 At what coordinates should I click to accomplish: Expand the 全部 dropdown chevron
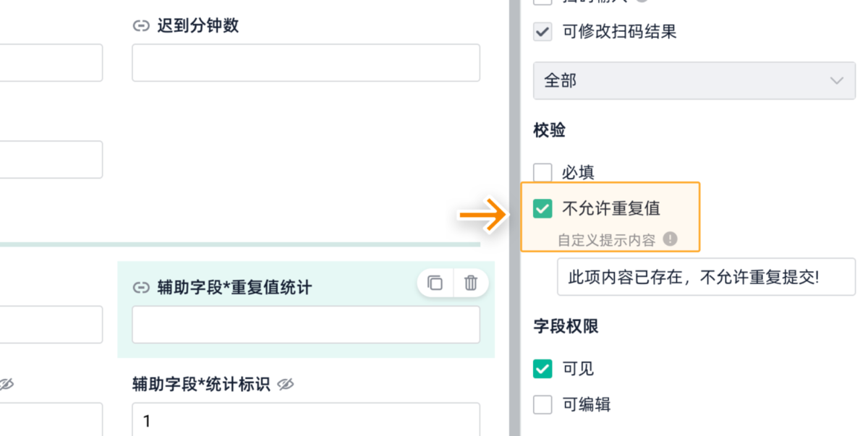pos(836,81)
